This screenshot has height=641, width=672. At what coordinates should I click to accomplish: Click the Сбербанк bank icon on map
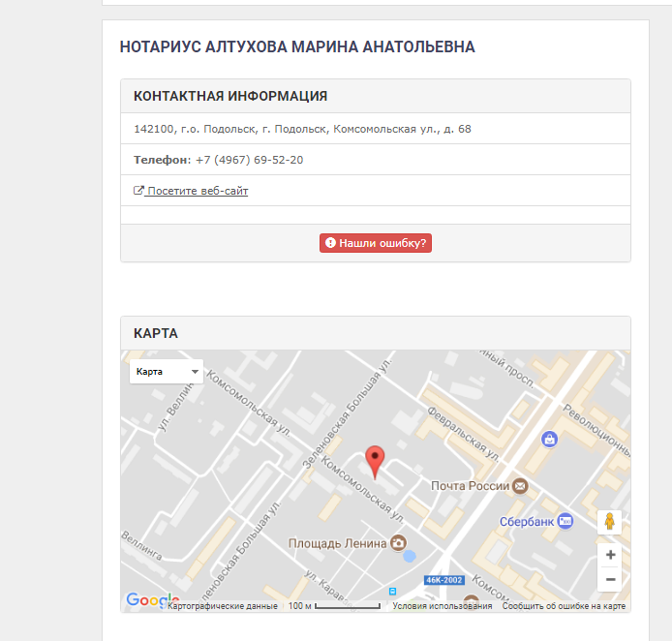pos(565,521)
